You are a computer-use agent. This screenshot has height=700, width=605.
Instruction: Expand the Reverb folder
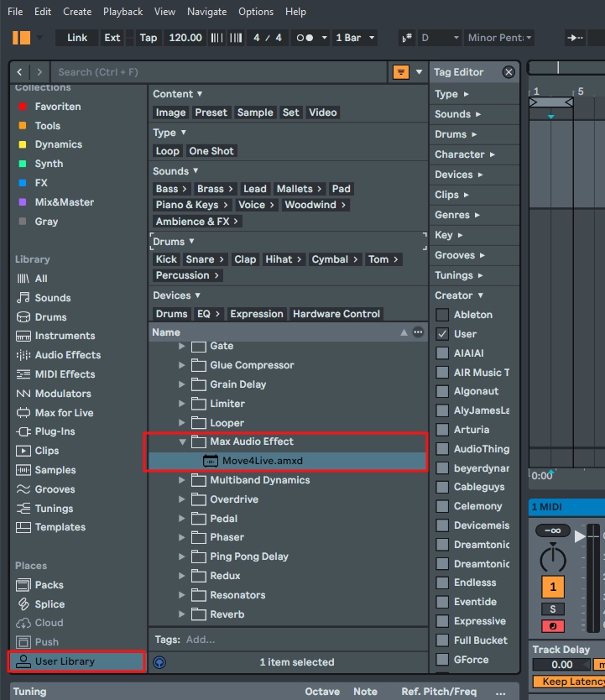click(181, 614)
